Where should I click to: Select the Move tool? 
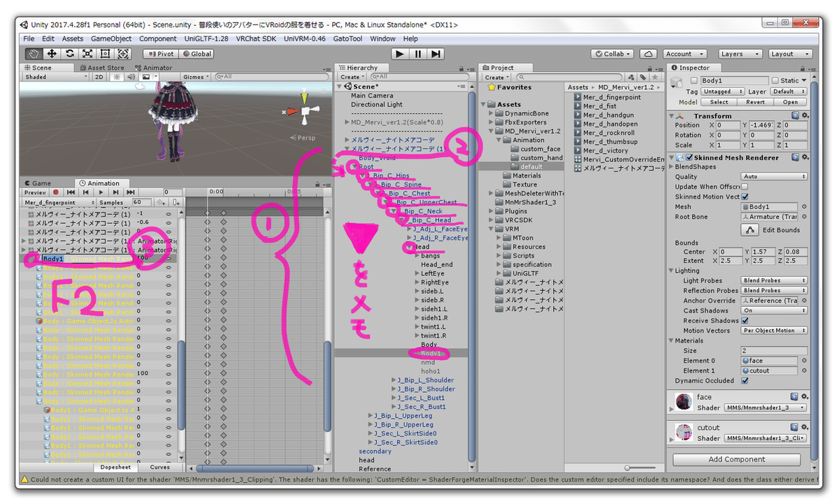point(52,54)
